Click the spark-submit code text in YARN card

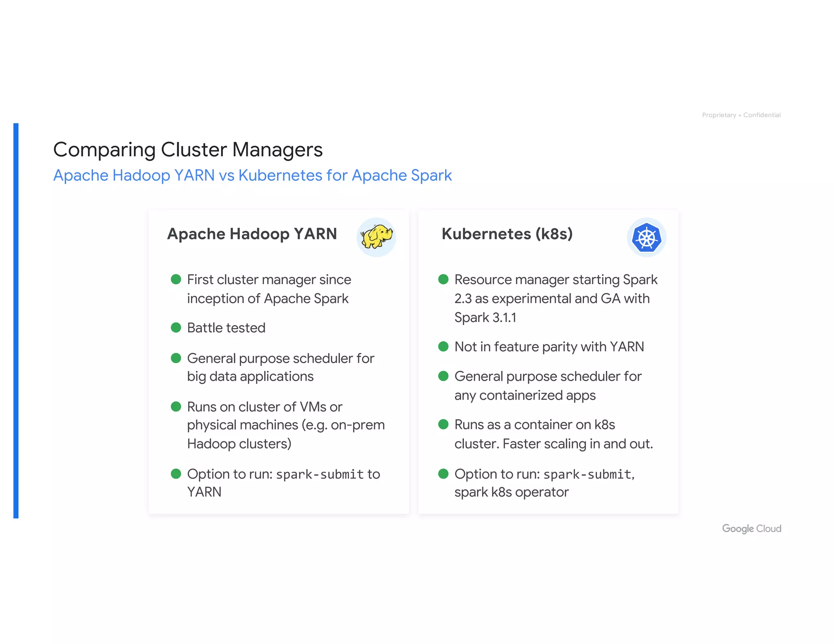(x=320, y=474)
